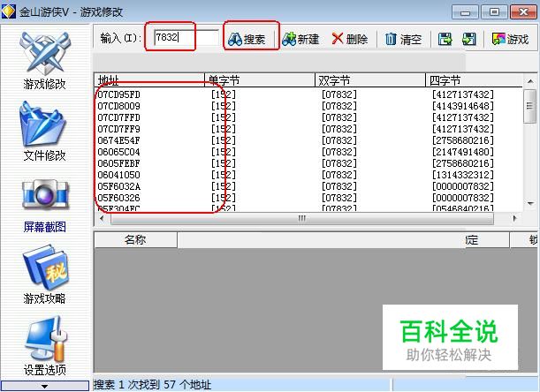Click four-byte value [2147491480]
The height and width of the screenshot is (392, 540).
pos(463,152)
